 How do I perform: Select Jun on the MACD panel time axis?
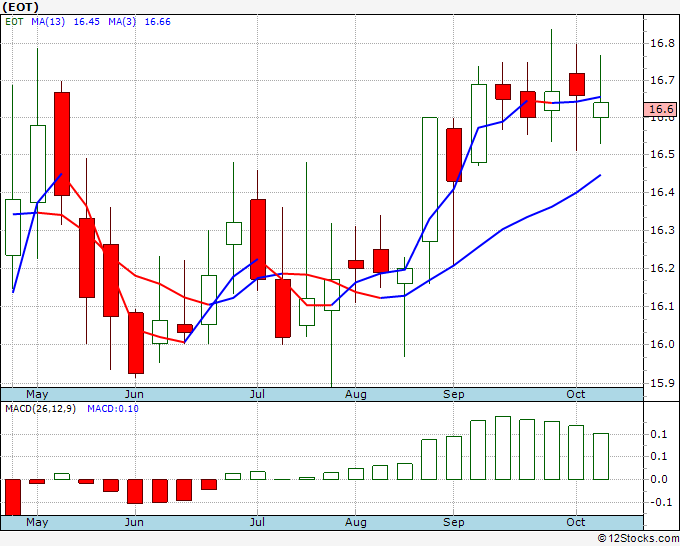pos(134,522)
